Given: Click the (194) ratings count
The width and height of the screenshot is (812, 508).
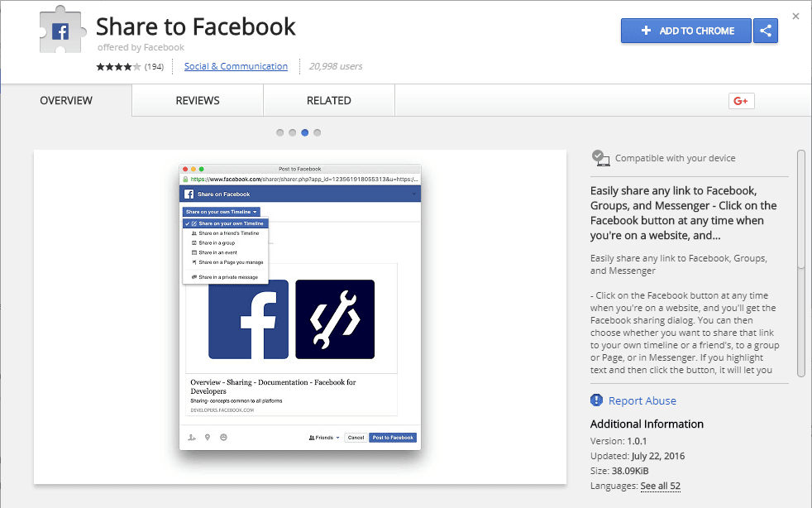Looking at the screenshot, I should pyautogui.click(x=154, y=66).
